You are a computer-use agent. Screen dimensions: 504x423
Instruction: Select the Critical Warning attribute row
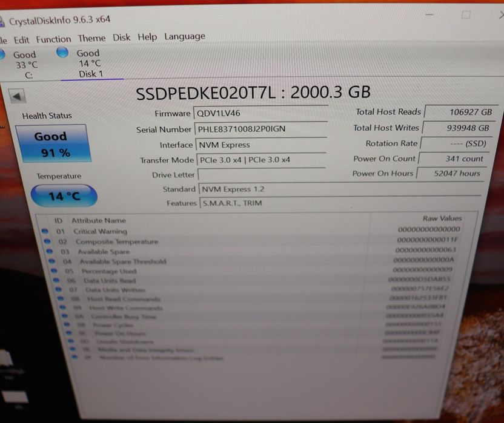click(253, 231)
